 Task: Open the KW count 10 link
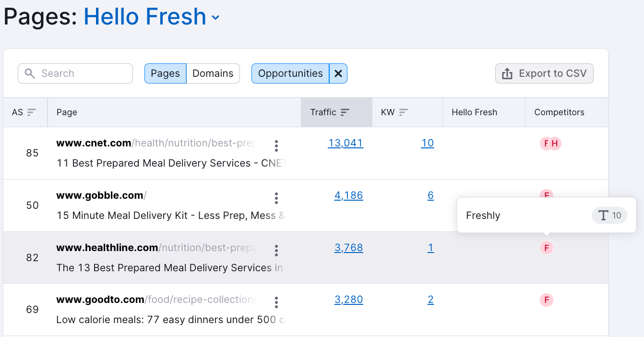coord(428,143)
